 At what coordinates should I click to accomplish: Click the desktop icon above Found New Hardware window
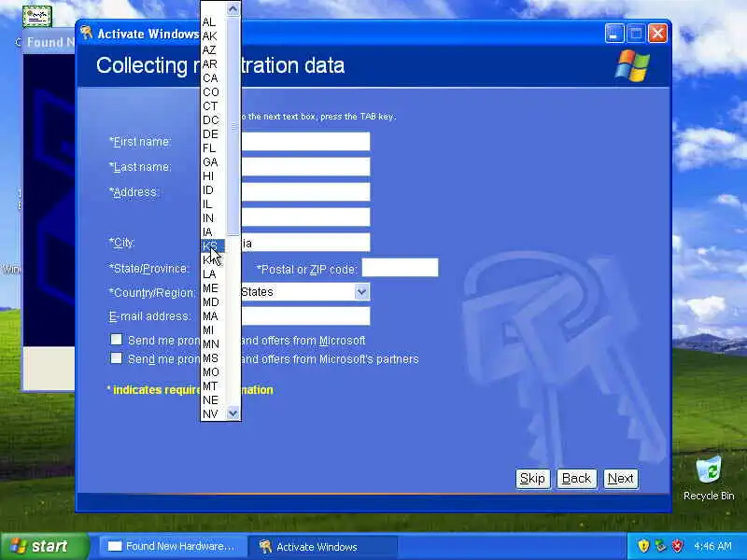(36, 16)
